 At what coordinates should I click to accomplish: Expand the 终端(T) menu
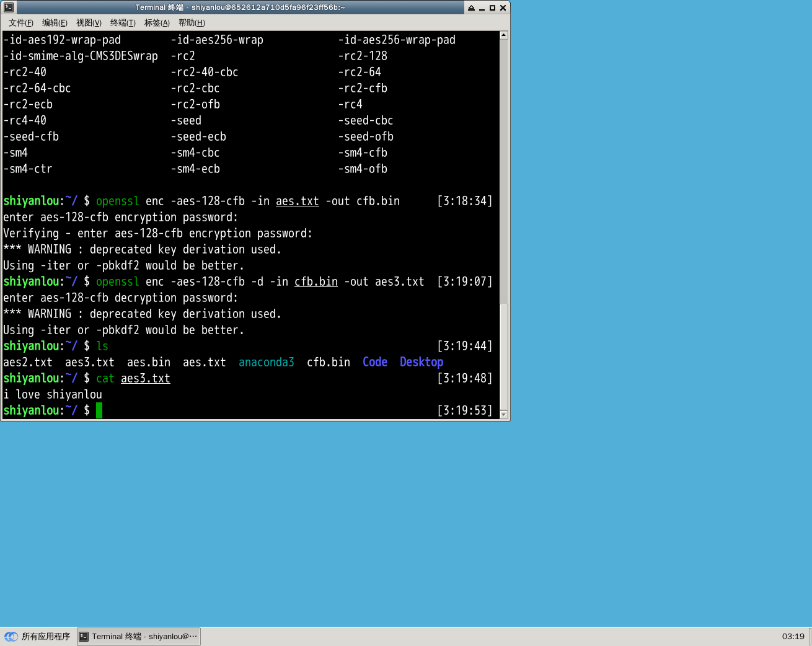click(123, 23)
